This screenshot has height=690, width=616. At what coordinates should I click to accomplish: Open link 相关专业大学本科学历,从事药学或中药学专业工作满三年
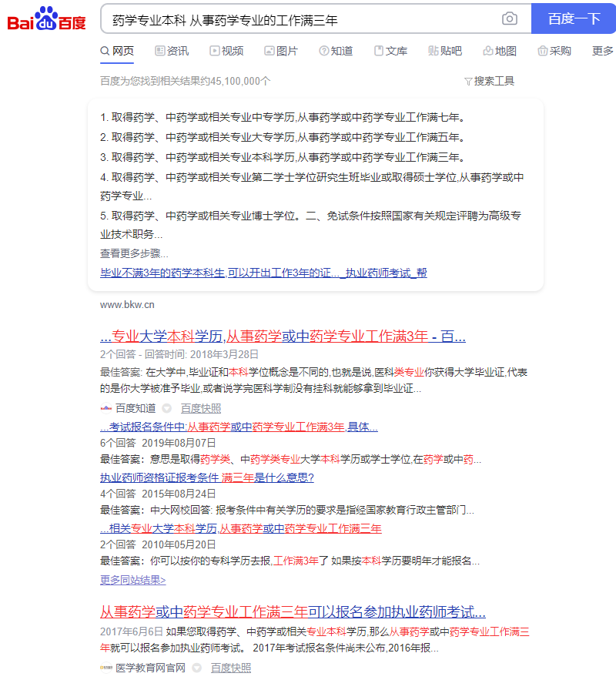click(241, 528)
